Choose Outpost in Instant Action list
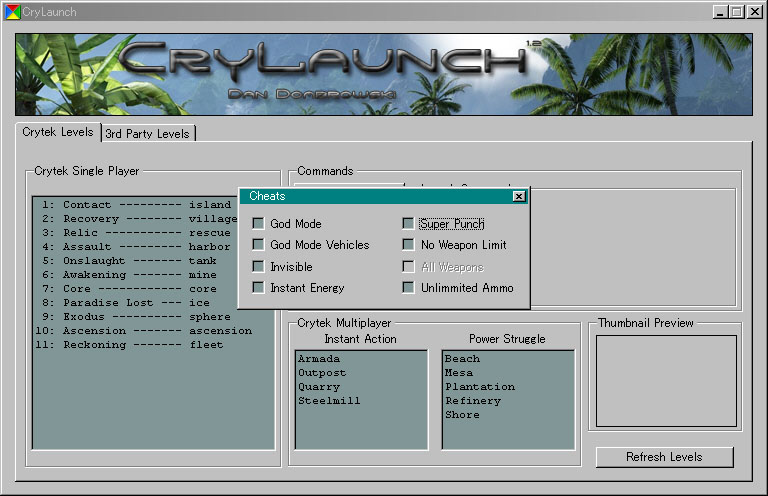768x496 pixels. (x=361, y=373)
